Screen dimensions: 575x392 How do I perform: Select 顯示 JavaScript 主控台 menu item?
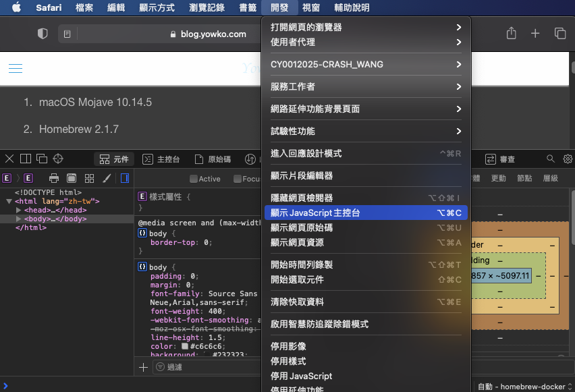(x=366, y=213)
